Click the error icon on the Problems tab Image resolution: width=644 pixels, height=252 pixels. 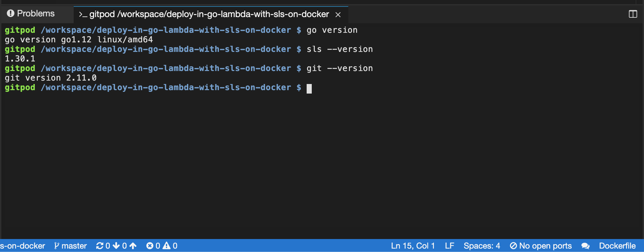(11, 13)
